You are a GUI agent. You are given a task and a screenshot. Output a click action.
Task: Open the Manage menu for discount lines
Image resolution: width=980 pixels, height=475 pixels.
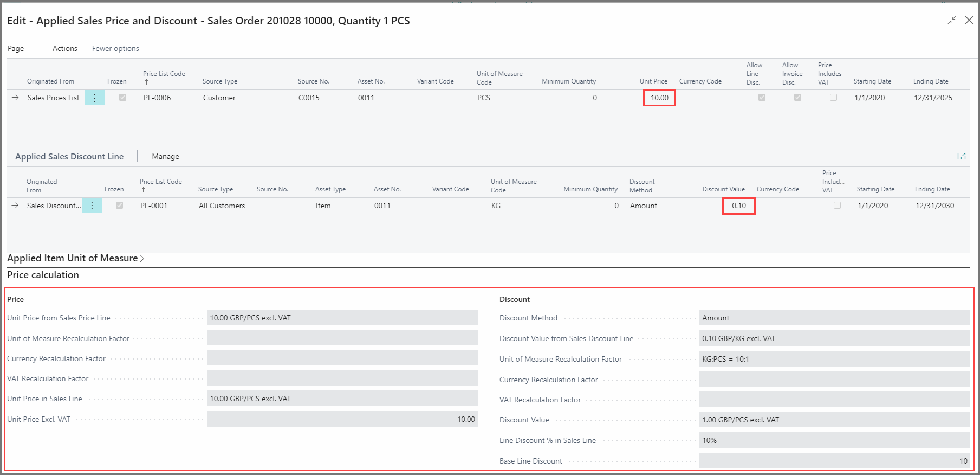[x=165, y=156]
